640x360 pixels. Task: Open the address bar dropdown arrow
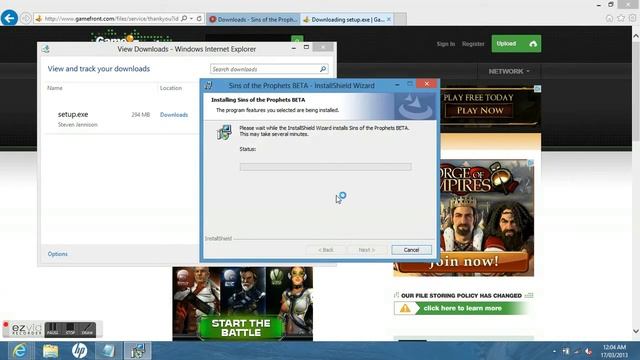(191, 19)
